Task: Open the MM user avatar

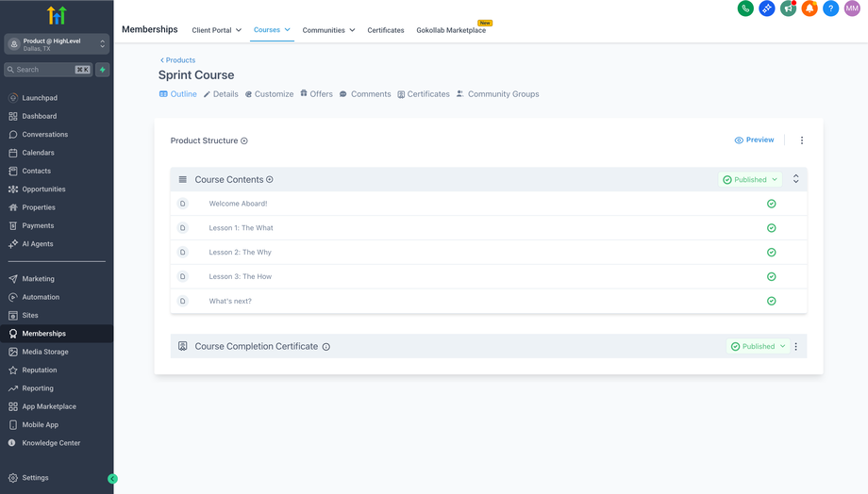Action: tap(852, 8)
